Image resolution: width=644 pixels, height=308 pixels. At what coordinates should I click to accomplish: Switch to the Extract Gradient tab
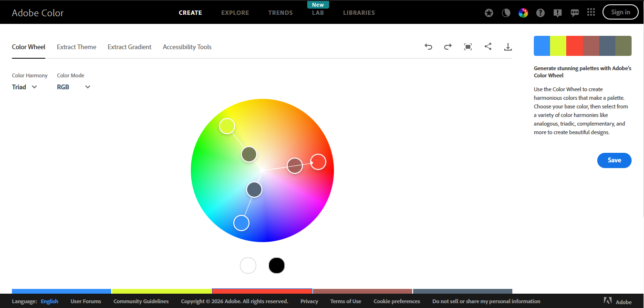point(129,47)
